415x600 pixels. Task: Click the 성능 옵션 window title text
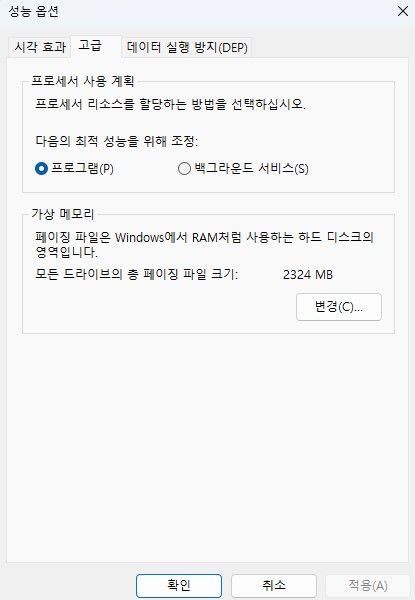click(x=34, y=11)
